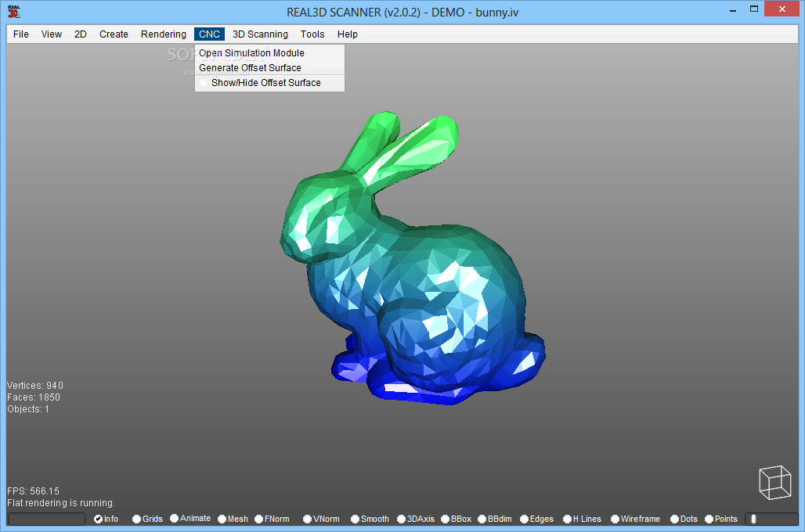The width and height of the screenshot is (805, 532).
Task: Open the 3D Scanning menu
Action: [x=260, y=34]
